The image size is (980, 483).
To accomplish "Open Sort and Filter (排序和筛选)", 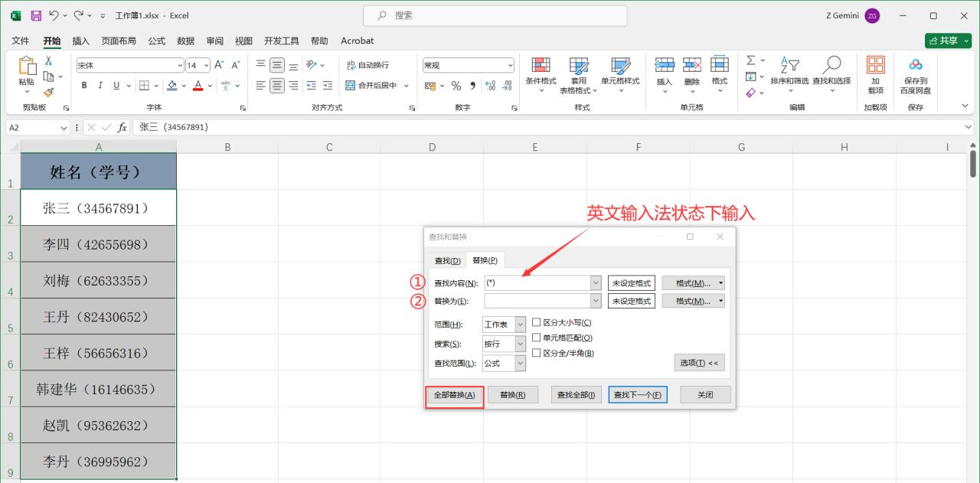I will click(789, 75).
